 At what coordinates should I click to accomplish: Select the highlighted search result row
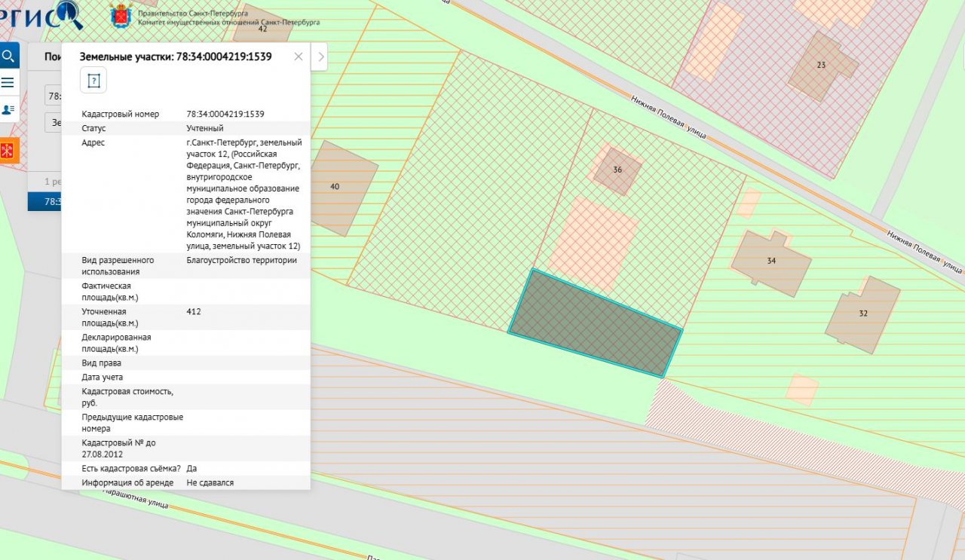click(44, 201)
